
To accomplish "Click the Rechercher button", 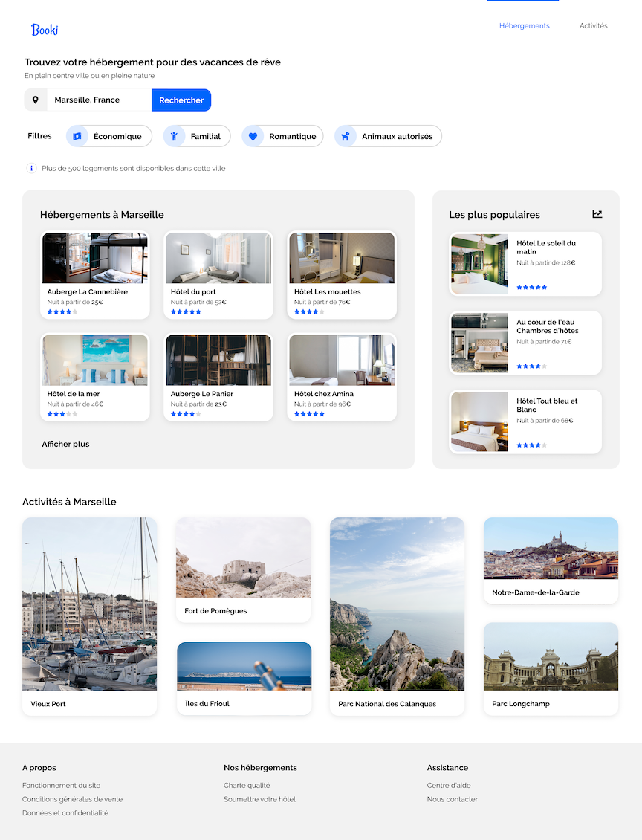I will tap(181, 99).
